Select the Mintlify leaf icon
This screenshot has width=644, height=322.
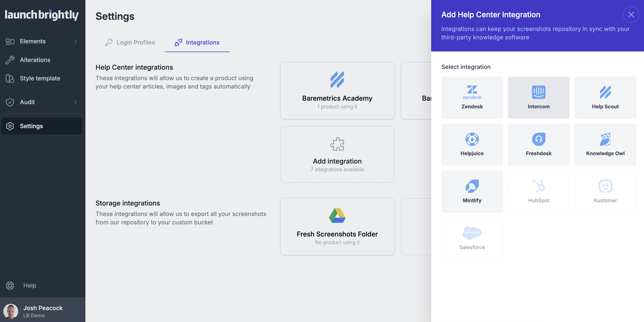[472, 186]
